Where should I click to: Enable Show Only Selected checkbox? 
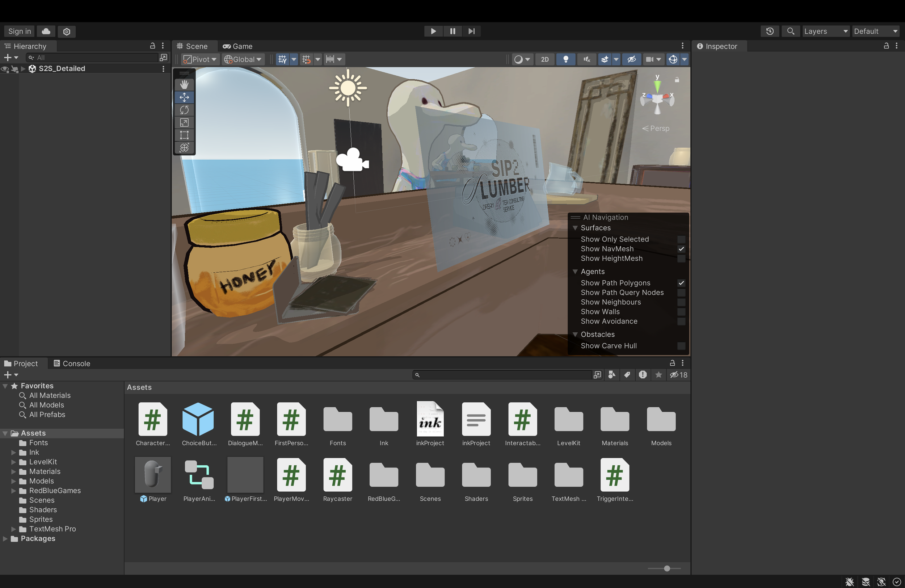click(x=681, y=239)
